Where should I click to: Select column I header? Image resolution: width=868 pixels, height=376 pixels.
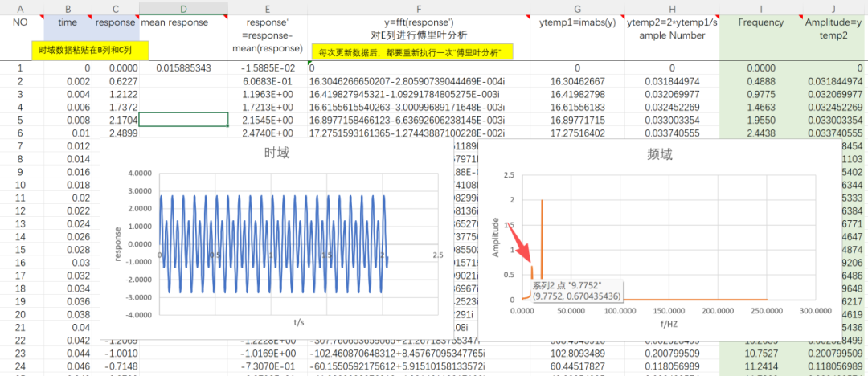pos(760,8)
